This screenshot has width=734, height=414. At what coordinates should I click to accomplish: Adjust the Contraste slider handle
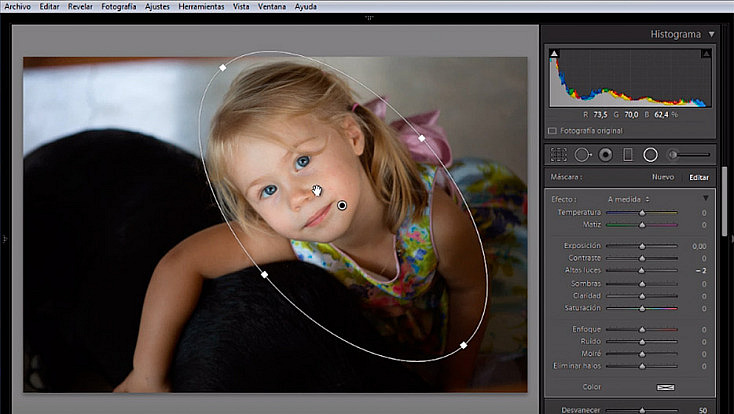click(642, 258)
